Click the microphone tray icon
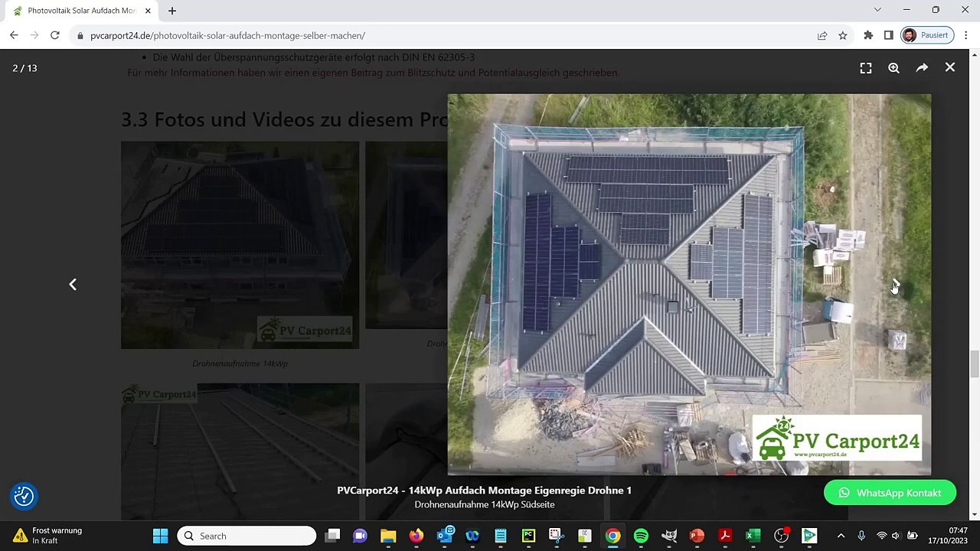Viewport: 980px width, 551px height. pos(861,536)
